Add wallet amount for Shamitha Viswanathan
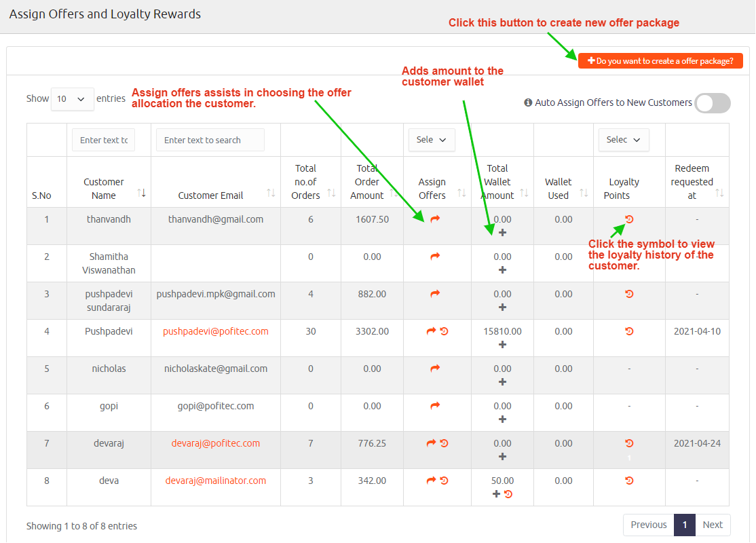 [x=502, y=270]
